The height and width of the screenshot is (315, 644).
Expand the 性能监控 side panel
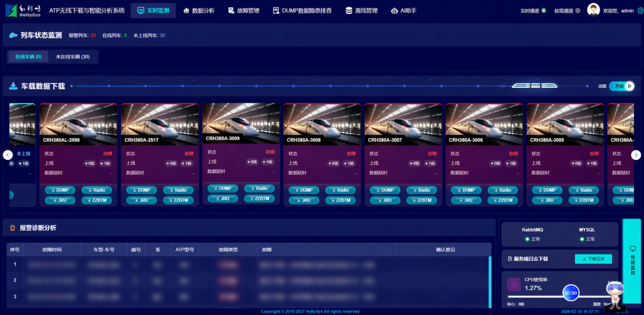[x=632, y=260]
